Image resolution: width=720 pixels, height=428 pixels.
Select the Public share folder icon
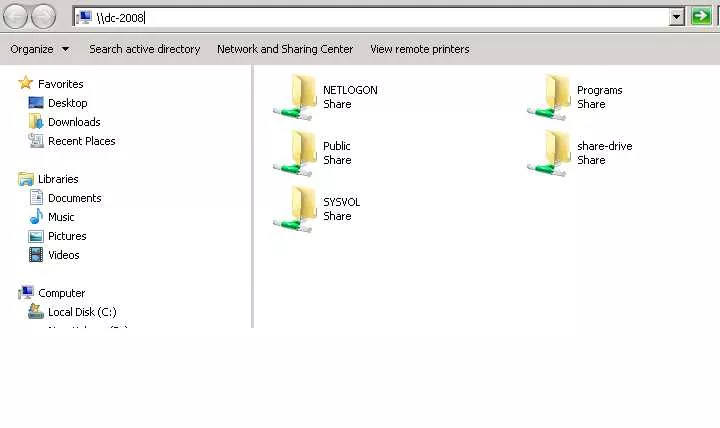tap(296, 153)
